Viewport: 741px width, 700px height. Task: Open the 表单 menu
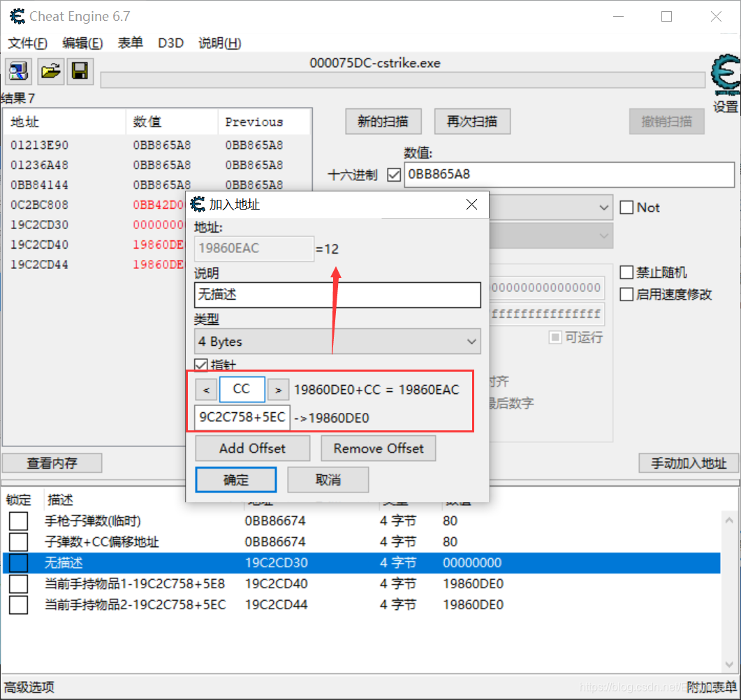[130, 43]
